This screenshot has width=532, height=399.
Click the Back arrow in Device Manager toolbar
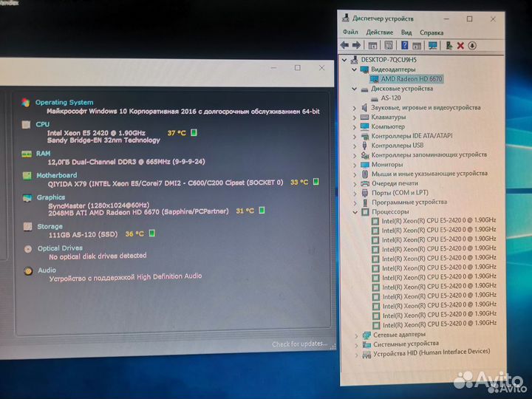(x=345, y=45)
